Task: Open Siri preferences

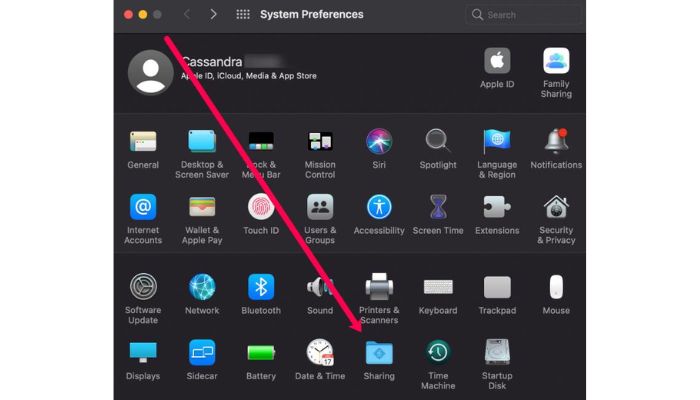Action: (x=379, y=141)
